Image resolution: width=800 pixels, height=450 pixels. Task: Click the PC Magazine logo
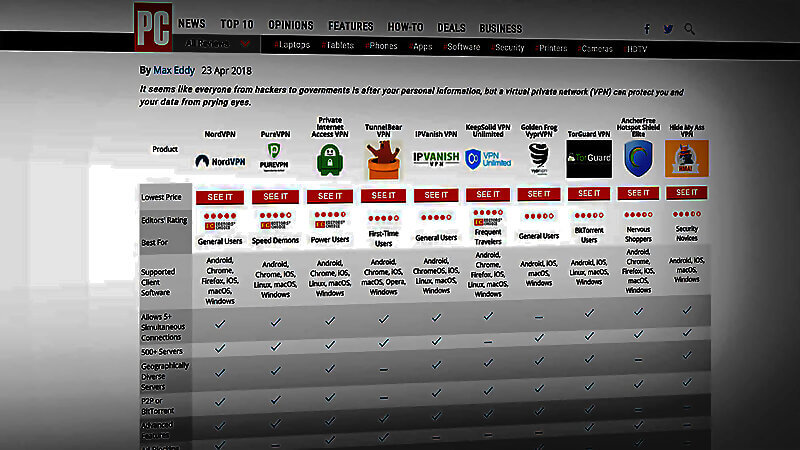pos(153,27)
